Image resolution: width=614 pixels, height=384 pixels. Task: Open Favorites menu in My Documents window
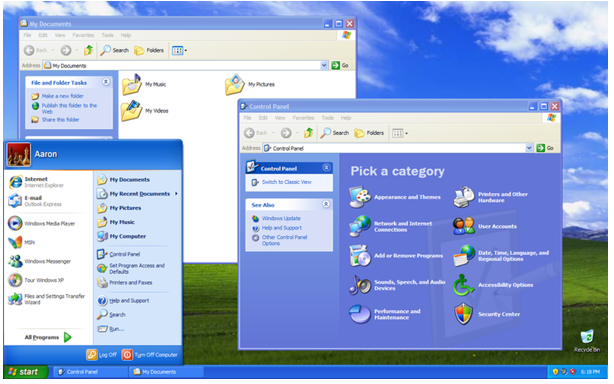83,35
